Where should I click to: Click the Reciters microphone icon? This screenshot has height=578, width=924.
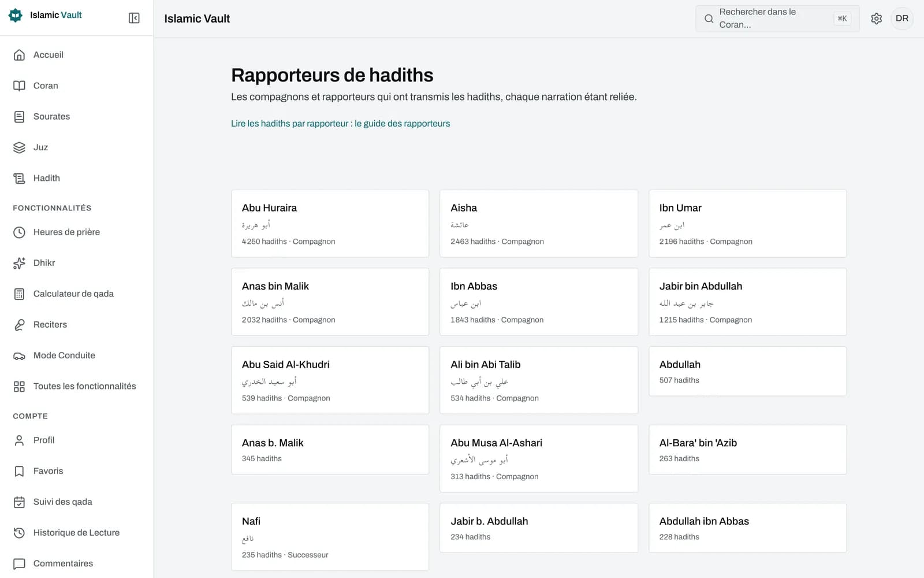tap(19, 325)
